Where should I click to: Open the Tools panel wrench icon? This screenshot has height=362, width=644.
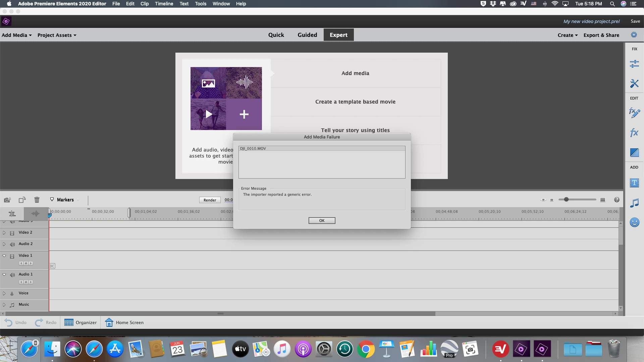click(634, 83)
